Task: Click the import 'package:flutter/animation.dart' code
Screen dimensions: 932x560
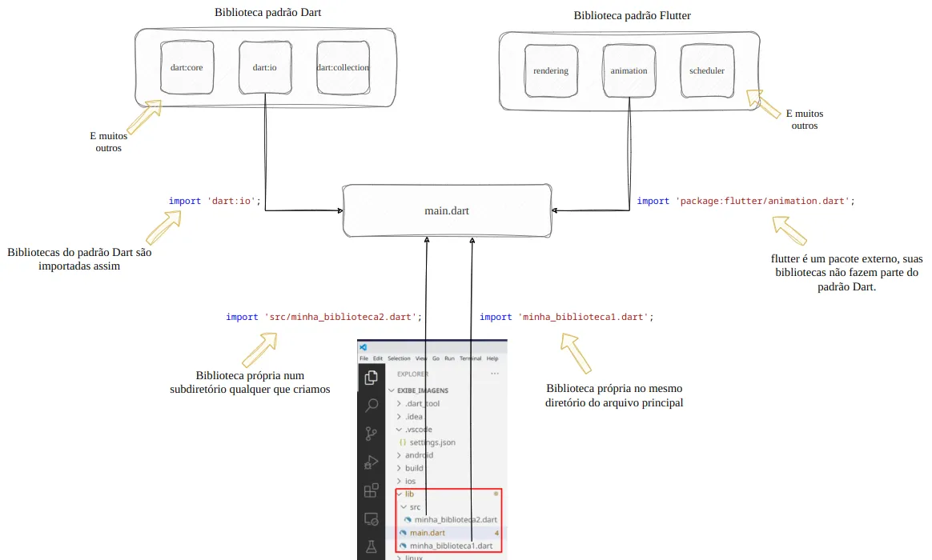Action: point(746,202)
